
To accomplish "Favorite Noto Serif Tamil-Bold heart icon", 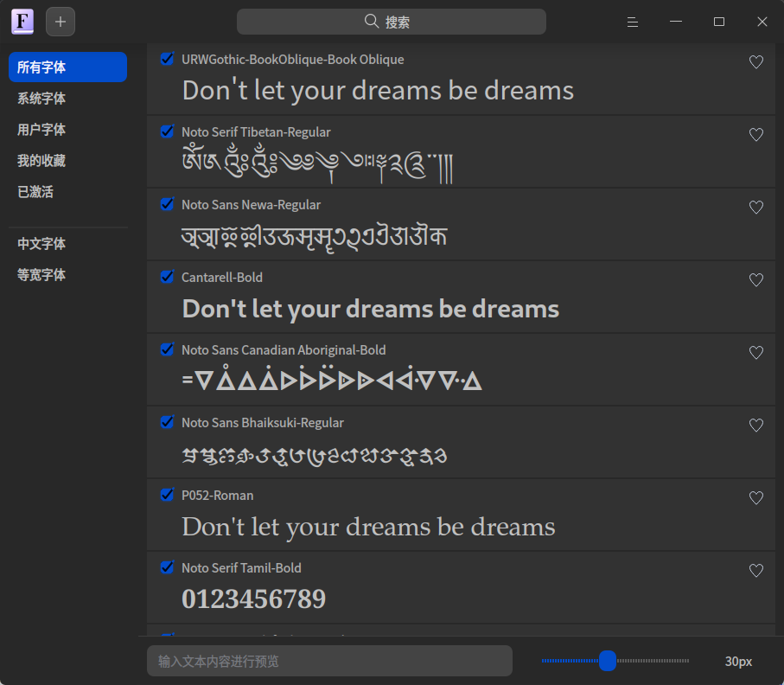I will click(756, 571).
